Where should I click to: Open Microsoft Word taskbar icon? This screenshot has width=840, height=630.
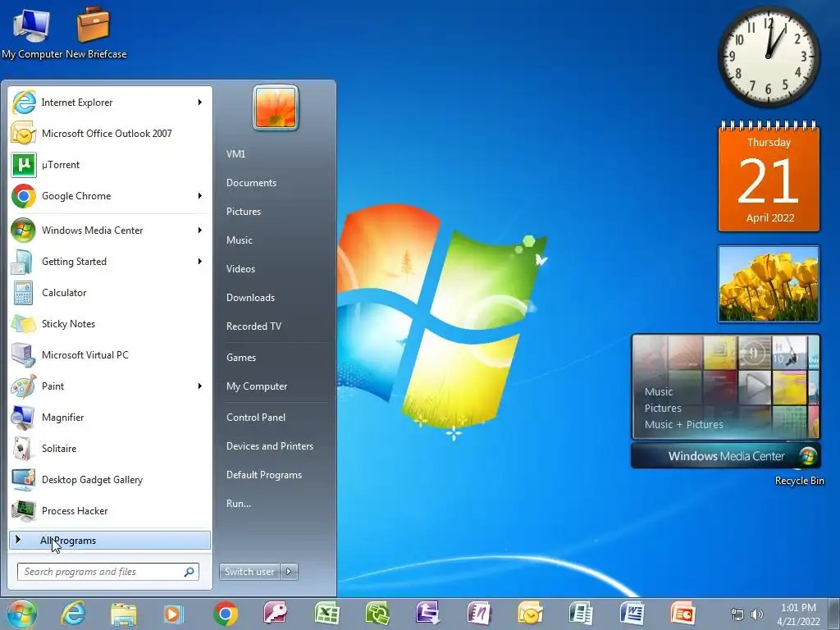[x=632, y=614]
